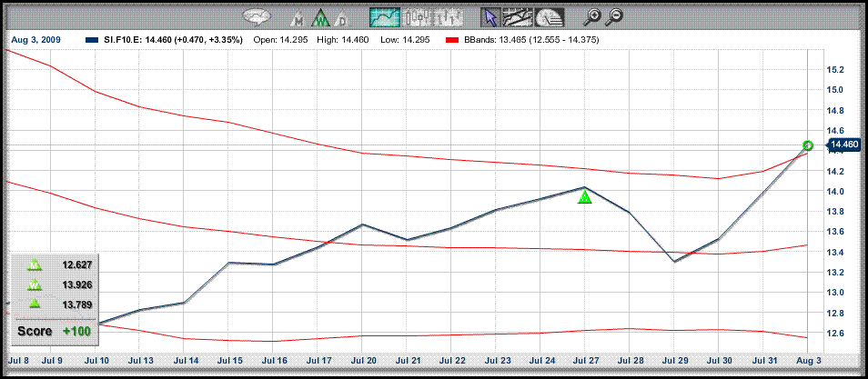Click the Jul 24 date axis label

tap(540, 360)
